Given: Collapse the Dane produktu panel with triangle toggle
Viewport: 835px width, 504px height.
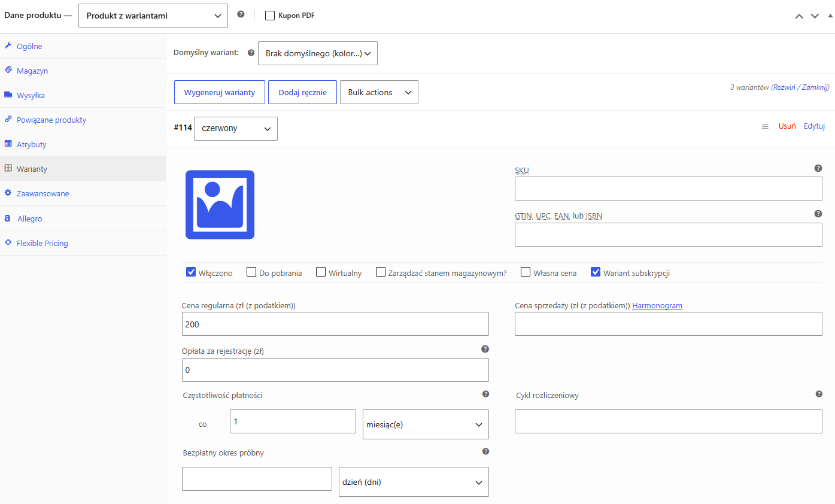Looking at the screenshot, I should point(830,16).
